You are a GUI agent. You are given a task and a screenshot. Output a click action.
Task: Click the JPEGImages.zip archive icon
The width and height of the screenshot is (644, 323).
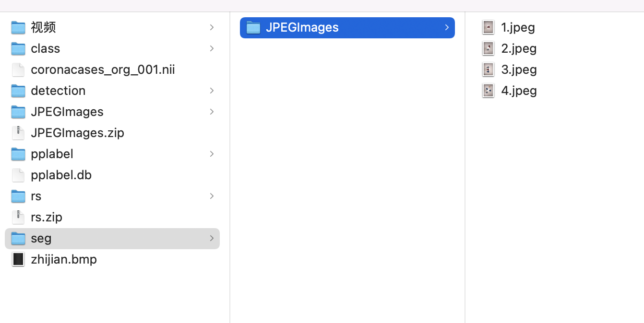click(18, 133)
